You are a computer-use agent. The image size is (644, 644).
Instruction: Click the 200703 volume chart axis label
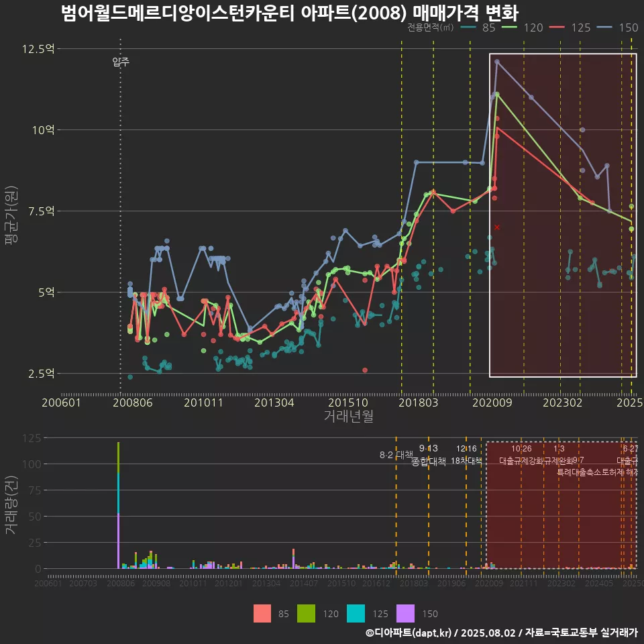click(x=83, y=583)
